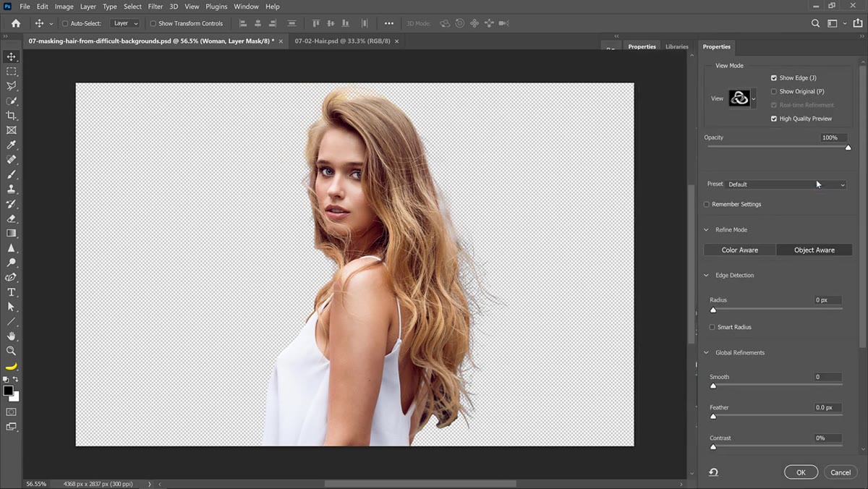Screen dimensions: 868x489
Task: Click the Home icon in options bar
Action: click(x=16, y=23)
